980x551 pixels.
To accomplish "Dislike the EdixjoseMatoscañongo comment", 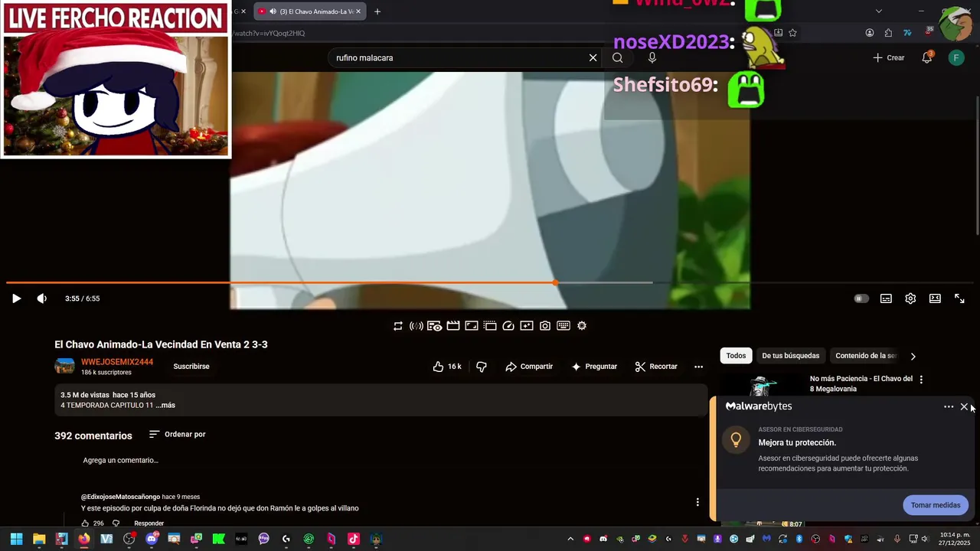I will point(116,523).
